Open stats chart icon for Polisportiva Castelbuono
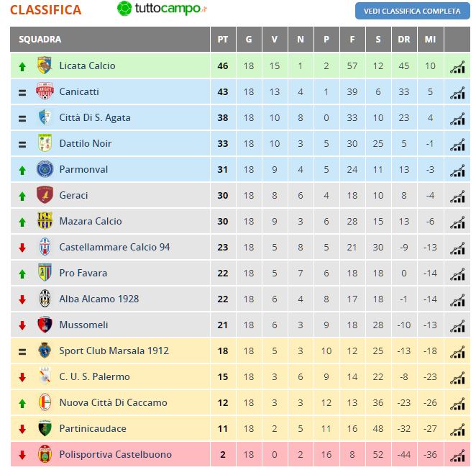Viewport: 476px width, 470px height. (457, 456)
